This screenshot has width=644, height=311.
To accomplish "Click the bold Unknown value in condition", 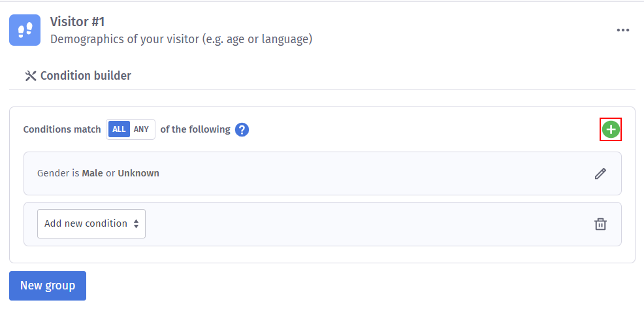I will [138, 173].
